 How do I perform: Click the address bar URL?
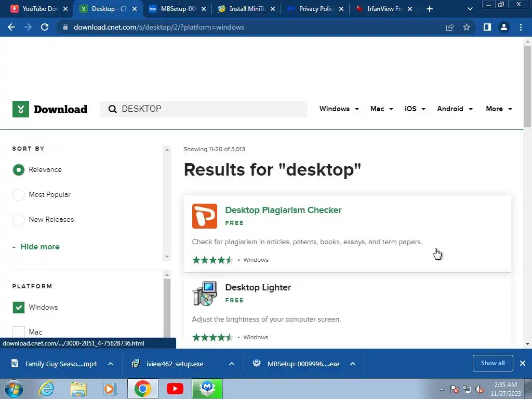(x=159, y=27)
